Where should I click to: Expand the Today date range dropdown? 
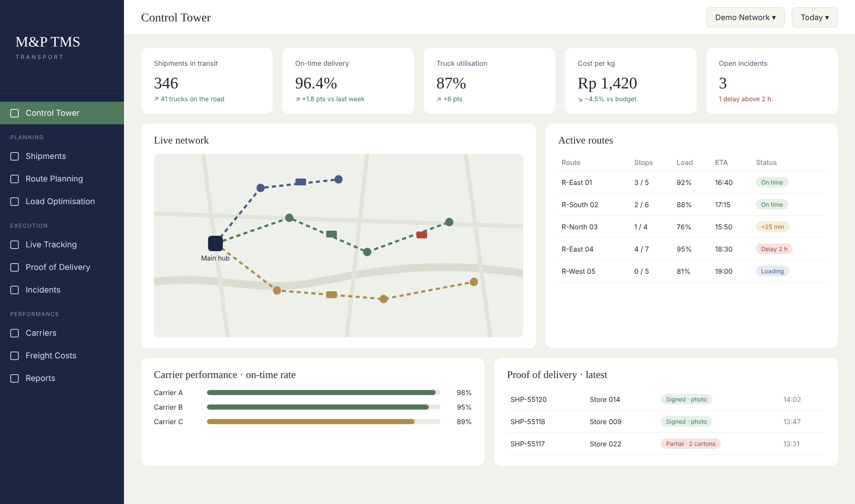point(814,18)
